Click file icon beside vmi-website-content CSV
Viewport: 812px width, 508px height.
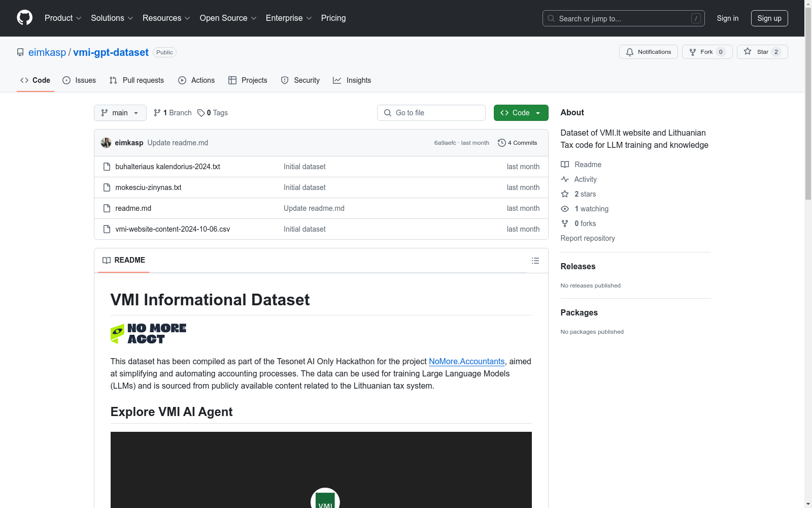(107, 229)
